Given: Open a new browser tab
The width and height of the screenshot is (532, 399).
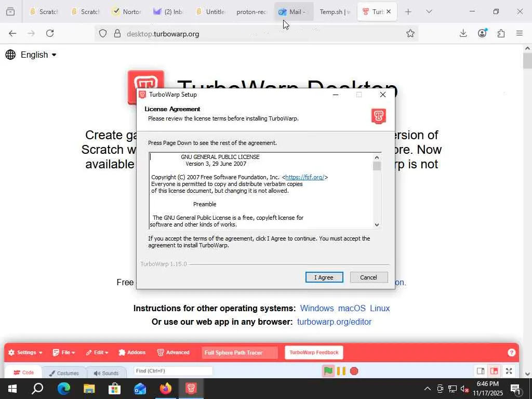Looking at the screenshot, I should pyautogui.click(x=408, y=12).
